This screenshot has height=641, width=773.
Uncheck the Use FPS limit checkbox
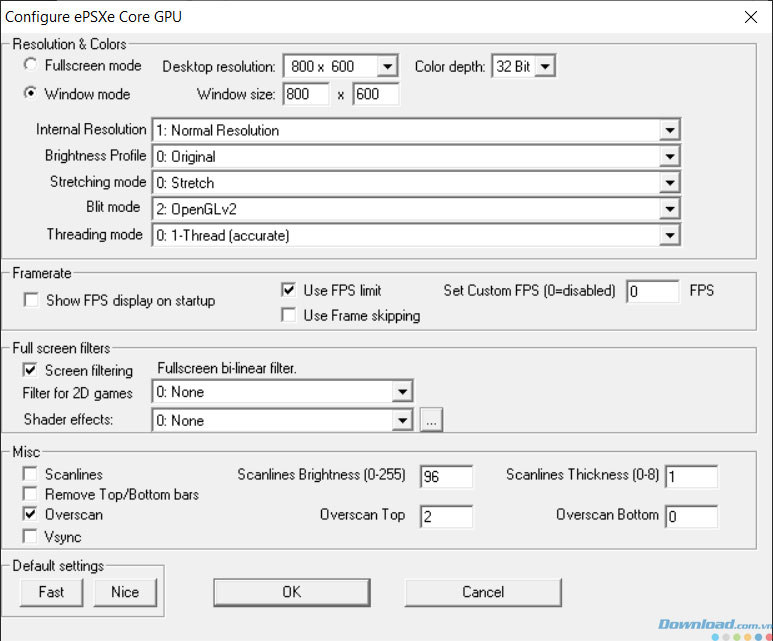tap(289, 290)
